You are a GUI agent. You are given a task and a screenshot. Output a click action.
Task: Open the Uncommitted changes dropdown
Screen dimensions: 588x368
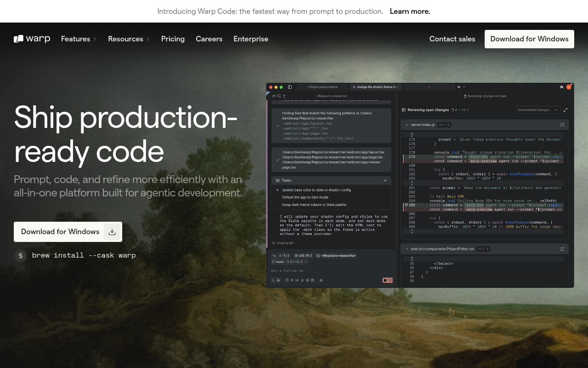pyautogui.click(x=537, y=110)
